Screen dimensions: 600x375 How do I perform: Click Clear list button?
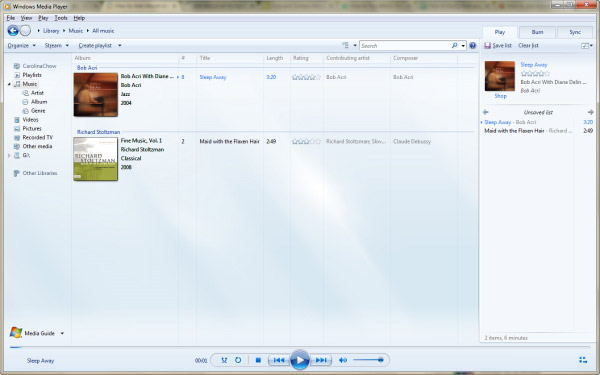coord(528,46)
